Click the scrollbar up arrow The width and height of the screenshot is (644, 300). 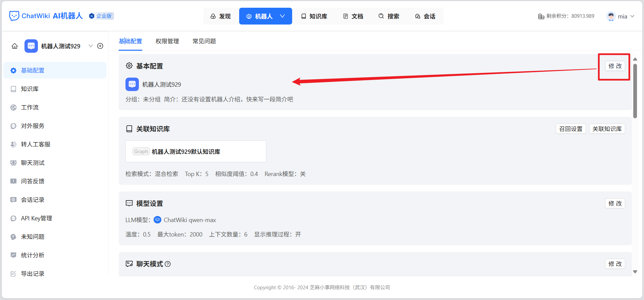[x=635, y=59]
